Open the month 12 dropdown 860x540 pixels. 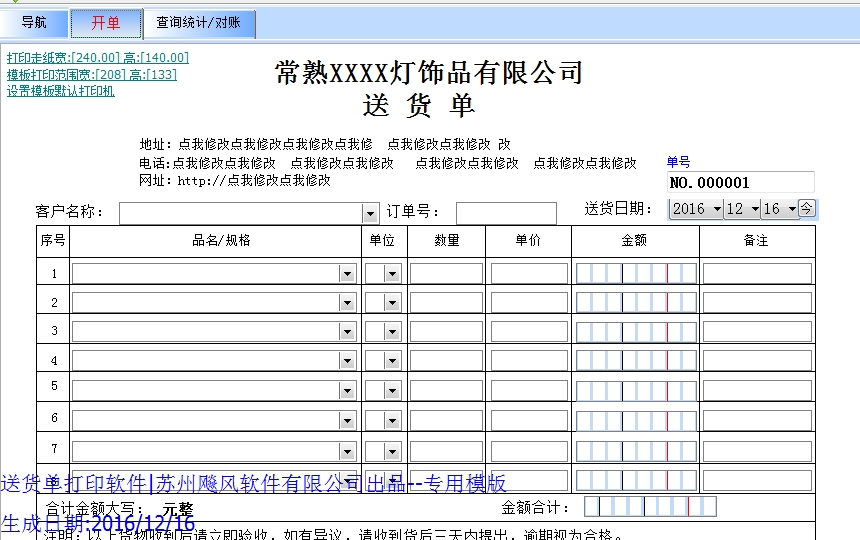coord(754,209)
